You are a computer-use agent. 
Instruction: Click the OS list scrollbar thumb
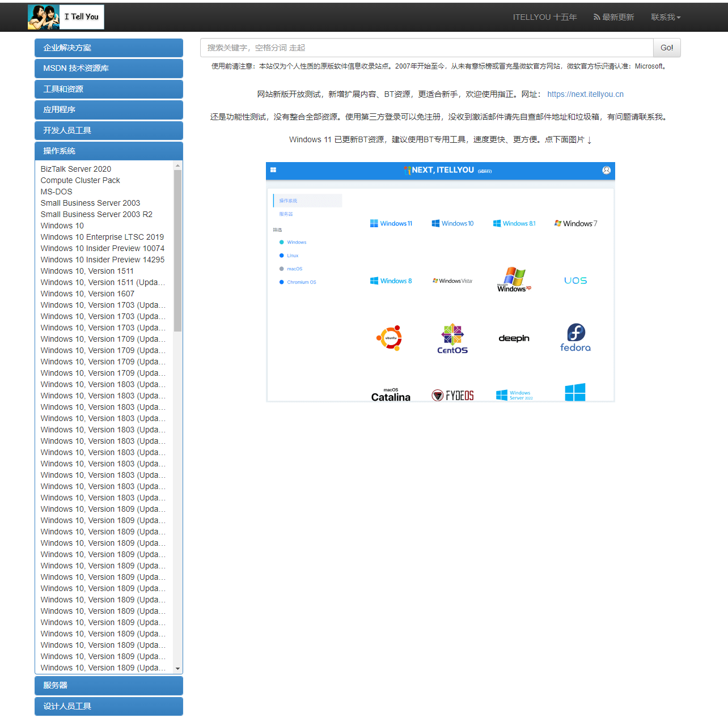[178, 250]
